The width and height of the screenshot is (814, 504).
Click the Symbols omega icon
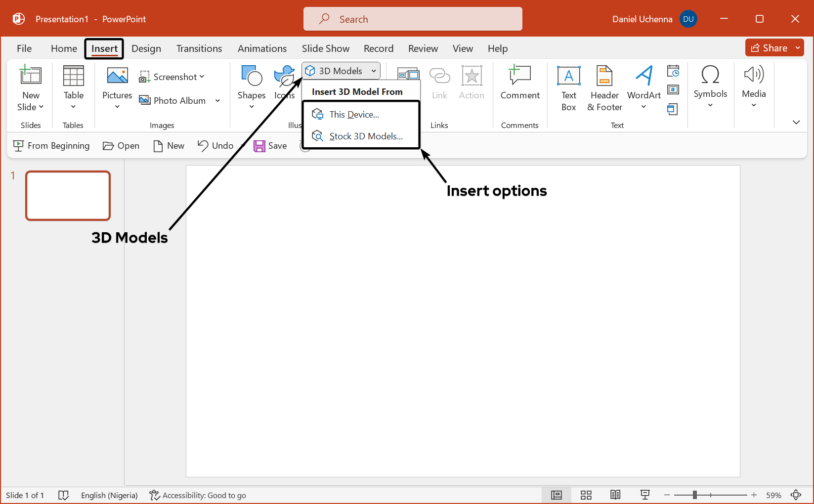tap(710, 76)
